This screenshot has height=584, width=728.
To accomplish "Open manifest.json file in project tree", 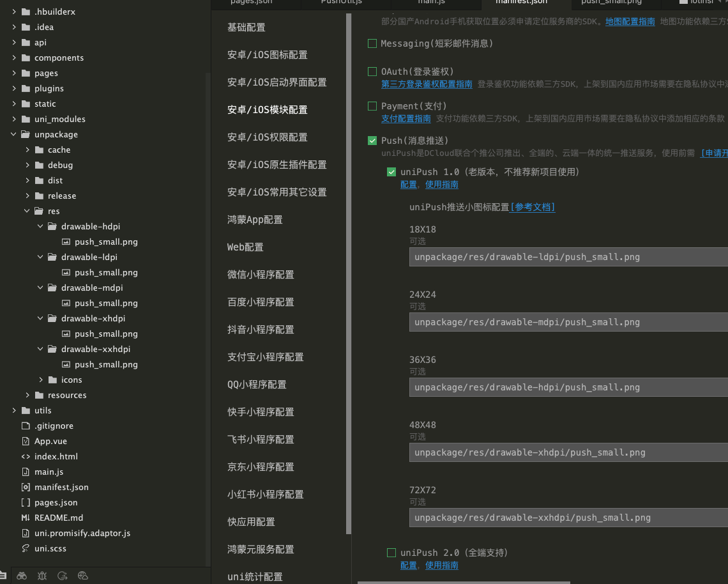I will click(61, 487).
